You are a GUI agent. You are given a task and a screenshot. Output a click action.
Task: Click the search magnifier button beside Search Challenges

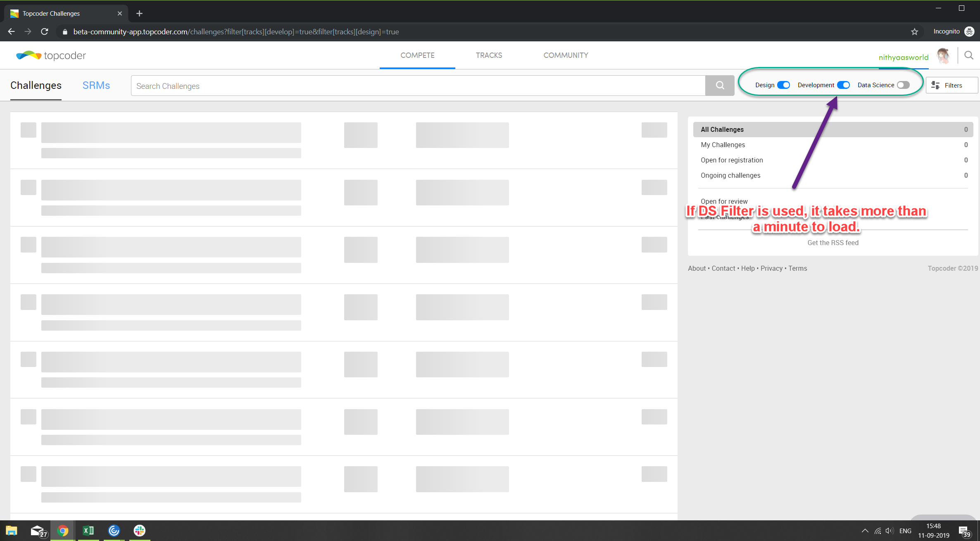click(720, 86)
